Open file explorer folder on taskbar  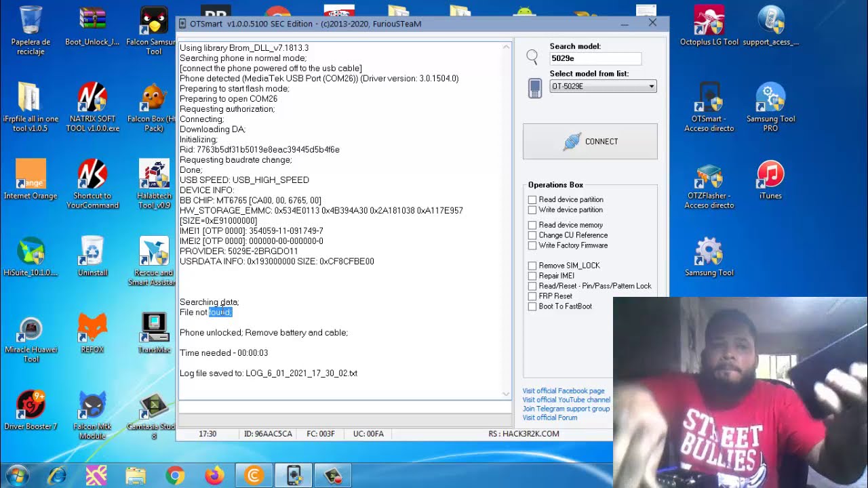click(x=136, y=476)
